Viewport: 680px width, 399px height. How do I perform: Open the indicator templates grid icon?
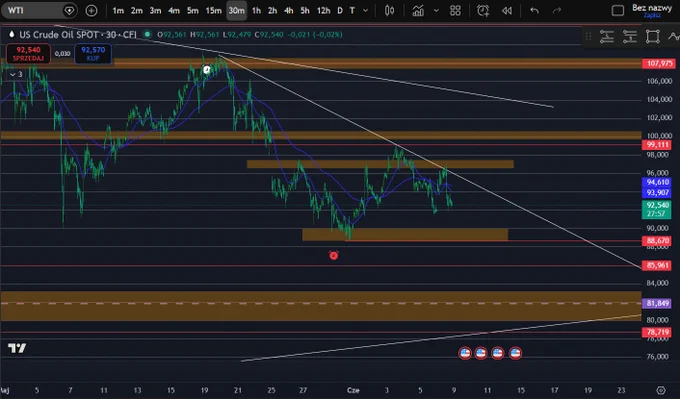[x=455, y=10]
